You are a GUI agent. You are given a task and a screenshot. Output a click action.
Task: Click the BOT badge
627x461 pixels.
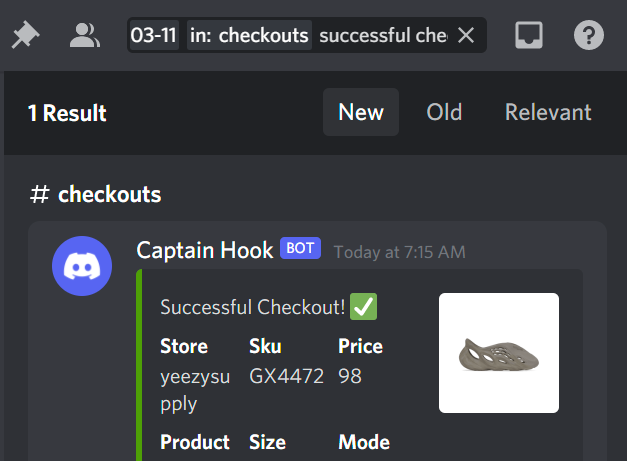pos(300,248)
